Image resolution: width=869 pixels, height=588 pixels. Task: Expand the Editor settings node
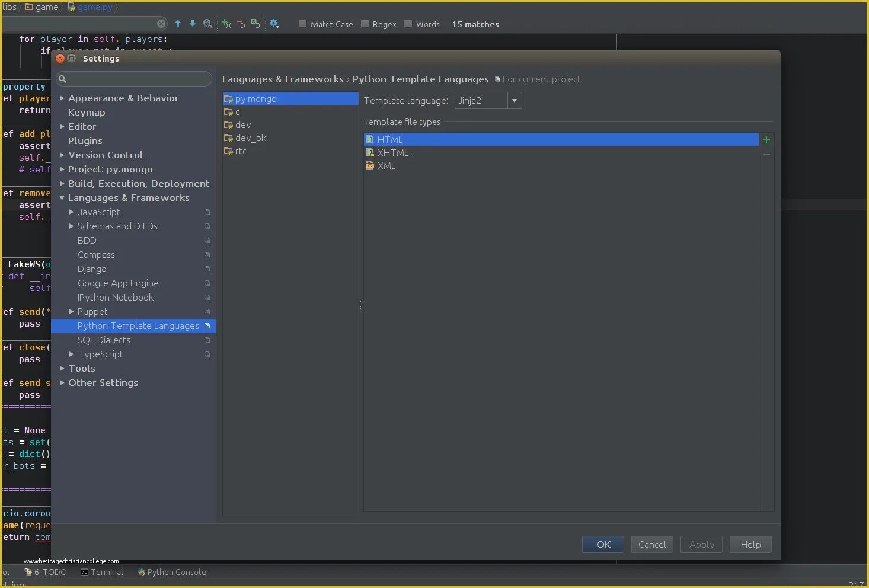point(62,127)
